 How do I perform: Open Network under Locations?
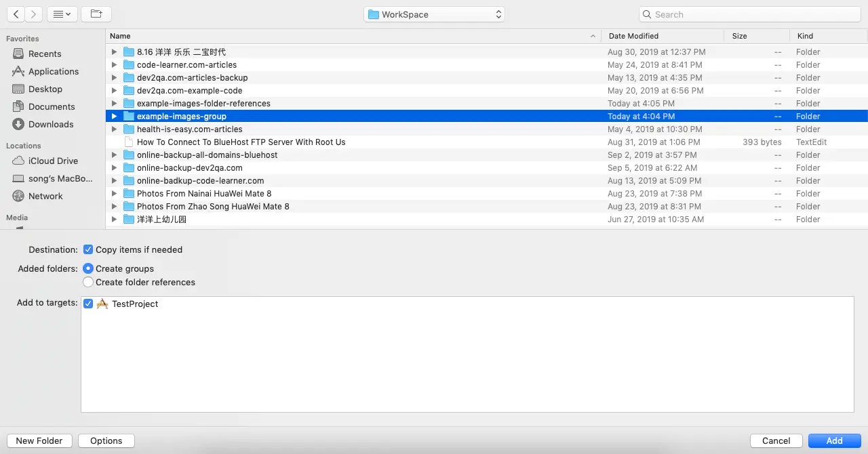tap(45, 196)
